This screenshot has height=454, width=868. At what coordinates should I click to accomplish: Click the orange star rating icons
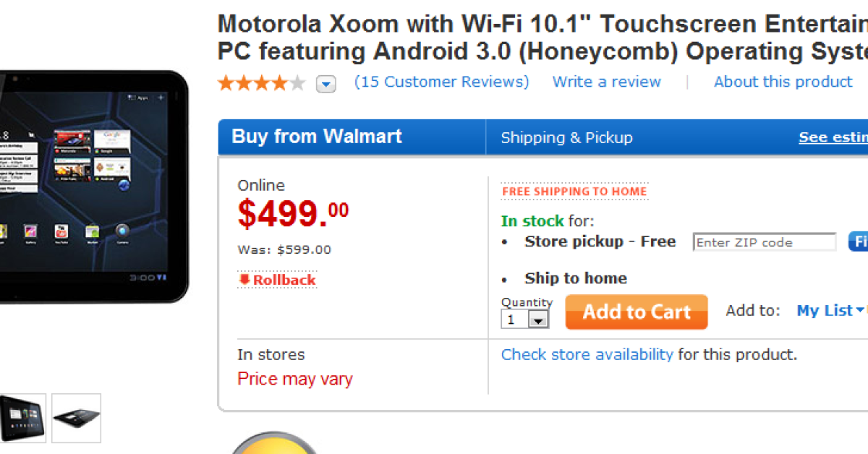pos(261,83)
